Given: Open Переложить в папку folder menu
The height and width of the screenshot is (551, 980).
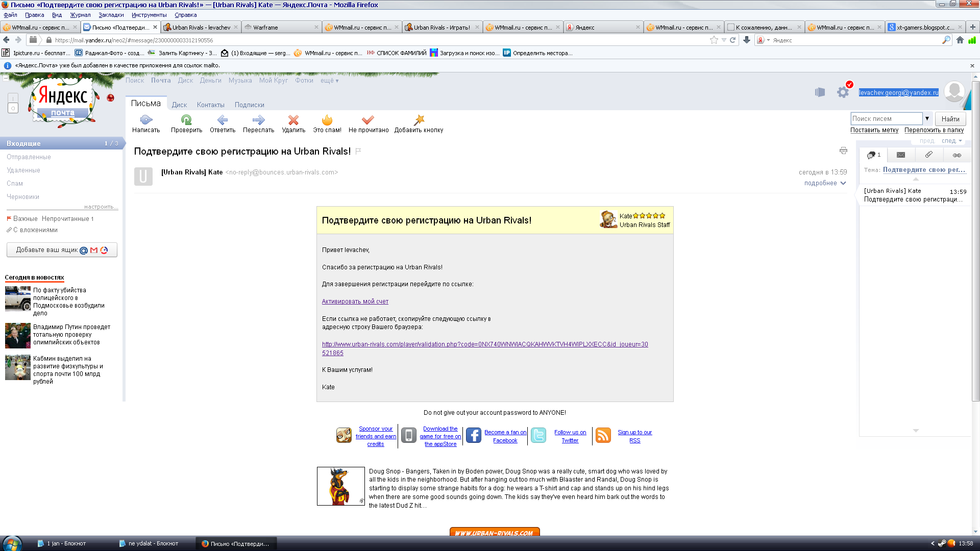Looking at the screenshot, I should (934, 130).
